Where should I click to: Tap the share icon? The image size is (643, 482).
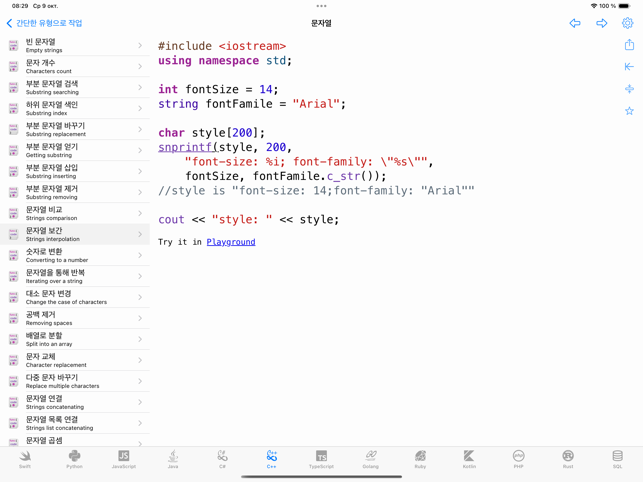(x=629, y=44)
